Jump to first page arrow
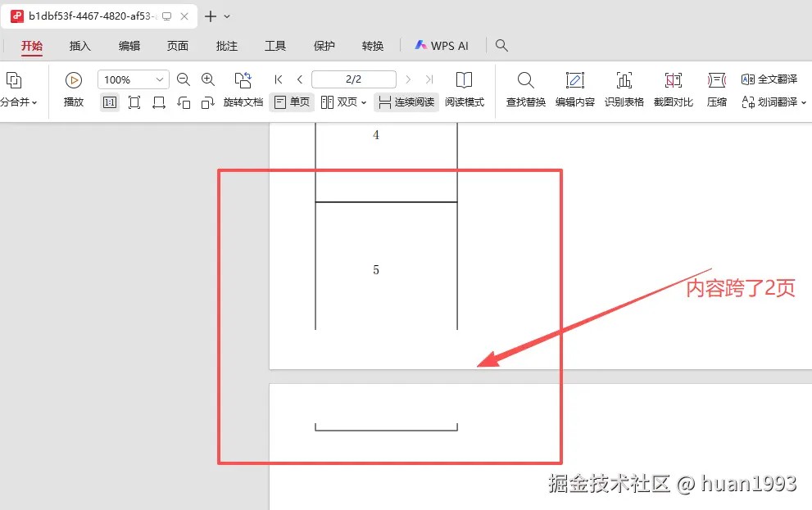This screenshot has height=510, width=812. click(279, 79)
